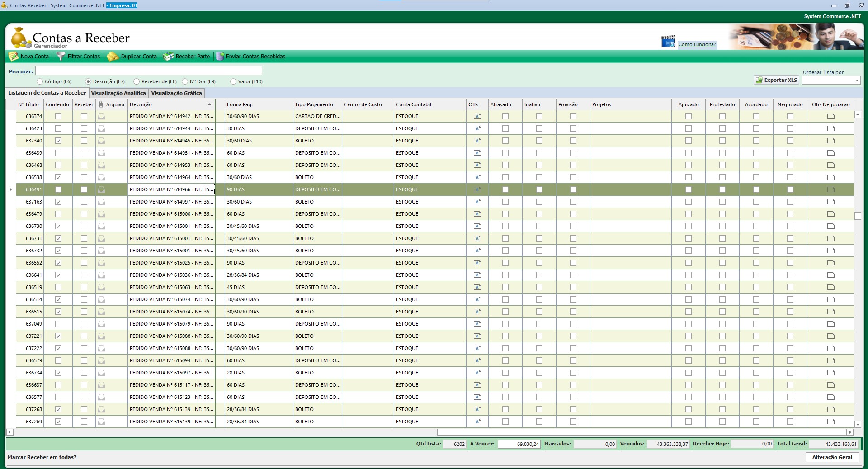Click the Receber Parte money icon

click(x=168, y=57)
